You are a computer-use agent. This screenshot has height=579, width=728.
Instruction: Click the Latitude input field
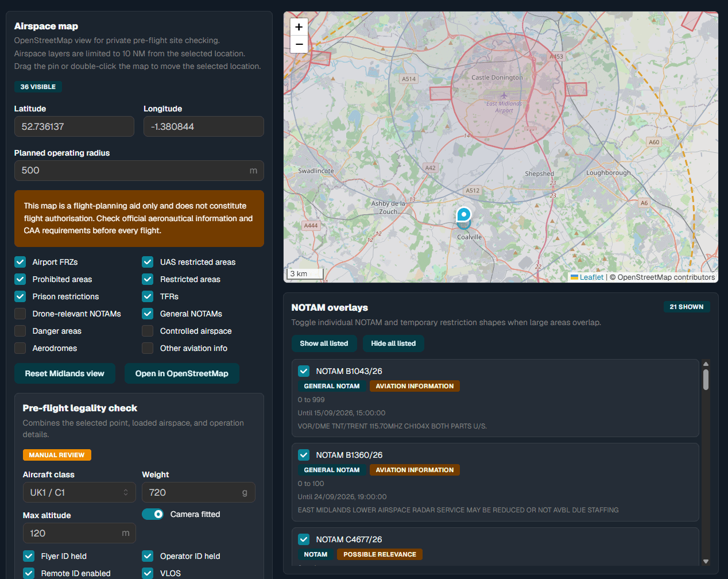[74, 126]
